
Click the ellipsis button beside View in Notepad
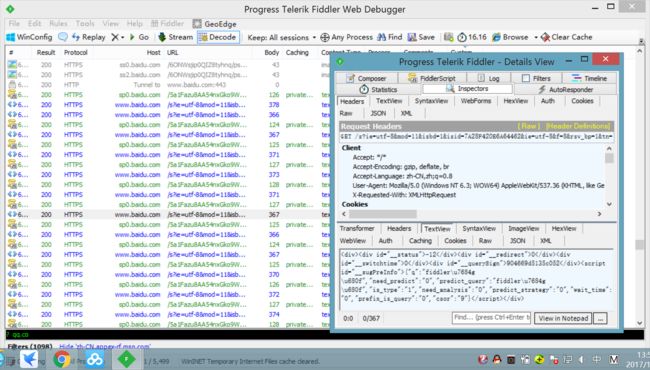coord(600,318)
